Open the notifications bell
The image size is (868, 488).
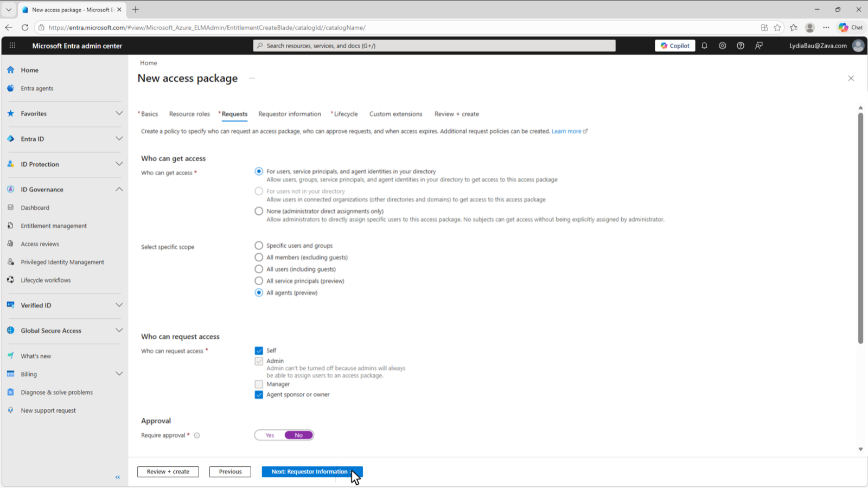(x=704, y=46)
